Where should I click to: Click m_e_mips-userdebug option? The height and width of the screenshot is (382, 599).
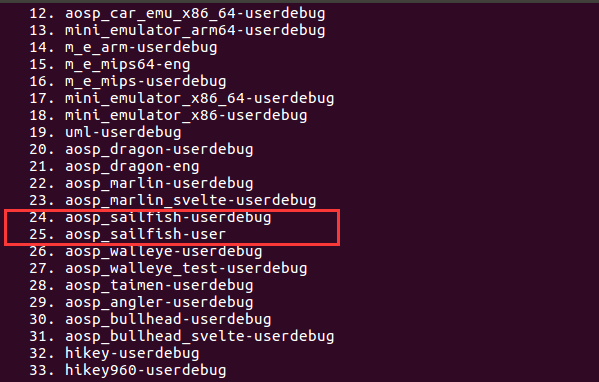(146, 81)
